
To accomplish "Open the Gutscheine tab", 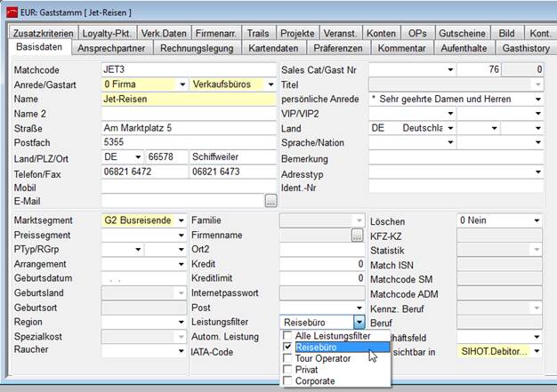I will click(x=462, y=33).
